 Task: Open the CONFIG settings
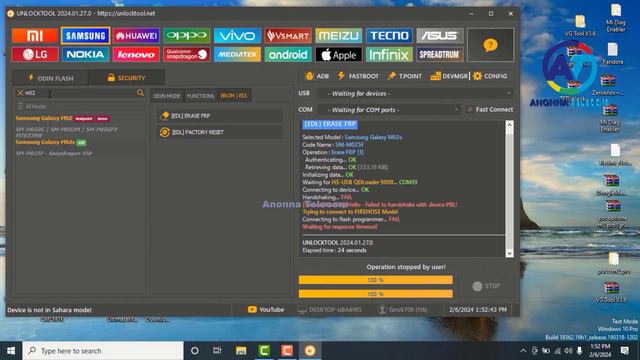pos(490,76)
